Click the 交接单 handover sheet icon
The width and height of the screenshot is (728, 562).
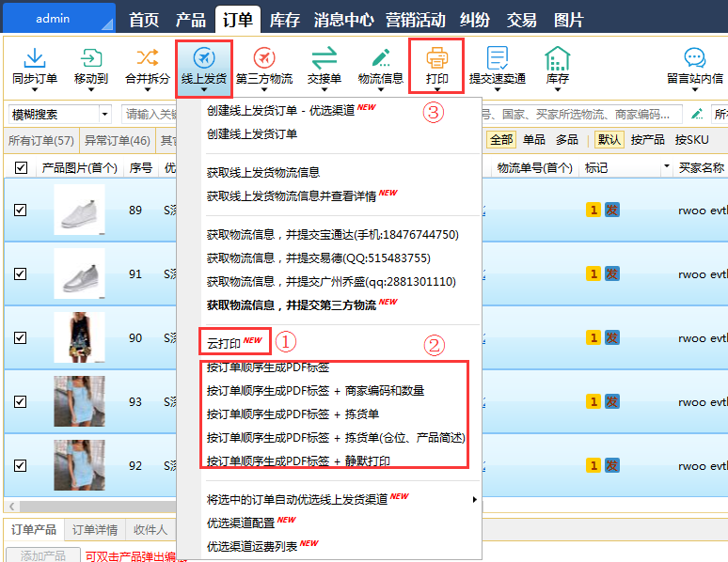point(324,58)
